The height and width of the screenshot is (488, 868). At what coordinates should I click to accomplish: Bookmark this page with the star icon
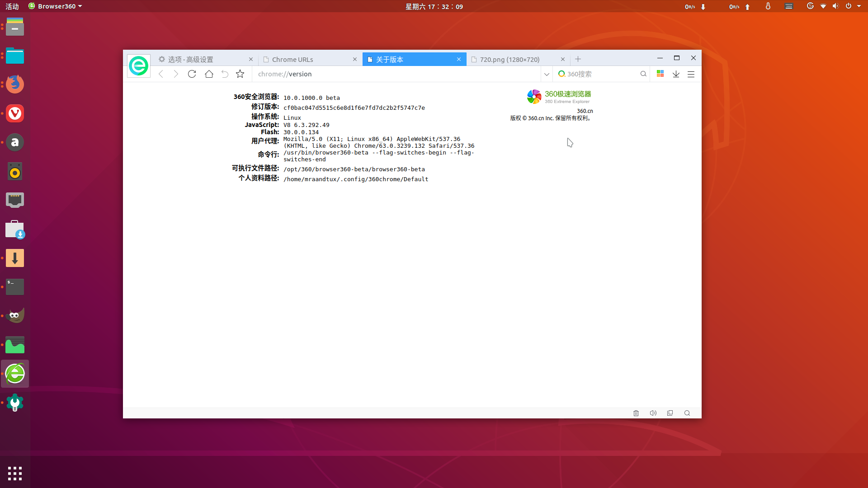coord(240,74)
